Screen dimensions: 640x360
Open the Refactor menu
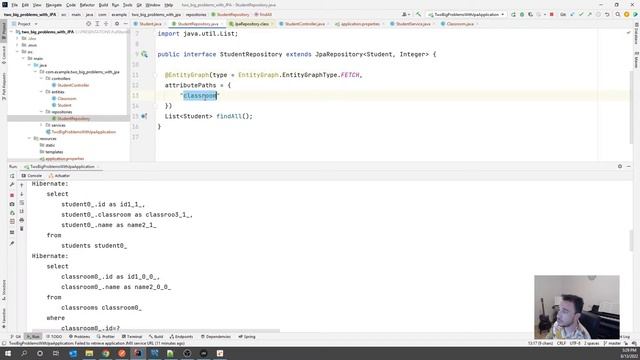pyautogui.click(x=87, y=5)
